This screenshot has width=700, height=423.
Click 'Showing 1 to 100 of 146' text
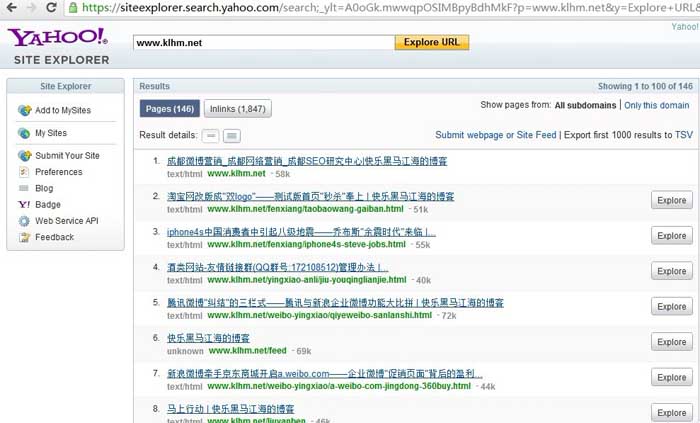645,86
